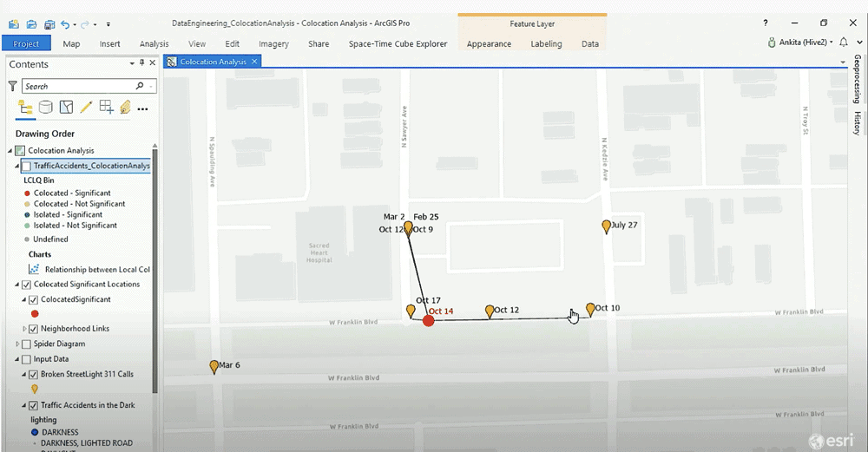Collapse the ribbon using the chevron

859,42
